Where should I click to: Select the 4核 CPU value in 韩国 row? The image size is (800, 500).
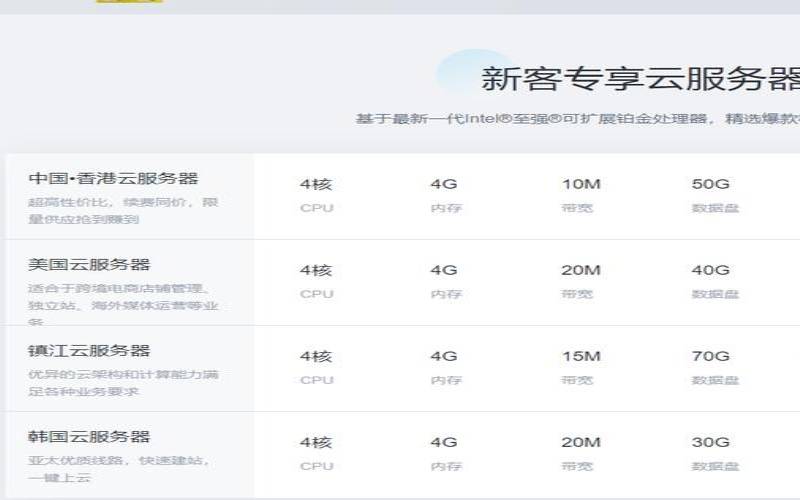point(316,443)
